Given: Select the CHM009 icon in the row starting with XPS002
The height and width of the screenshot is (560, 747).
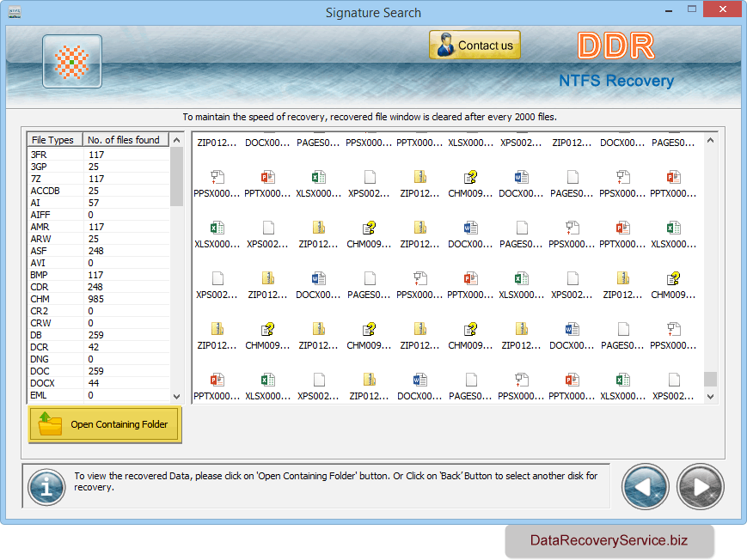Looking at the screenshot, I should (673, 278).
